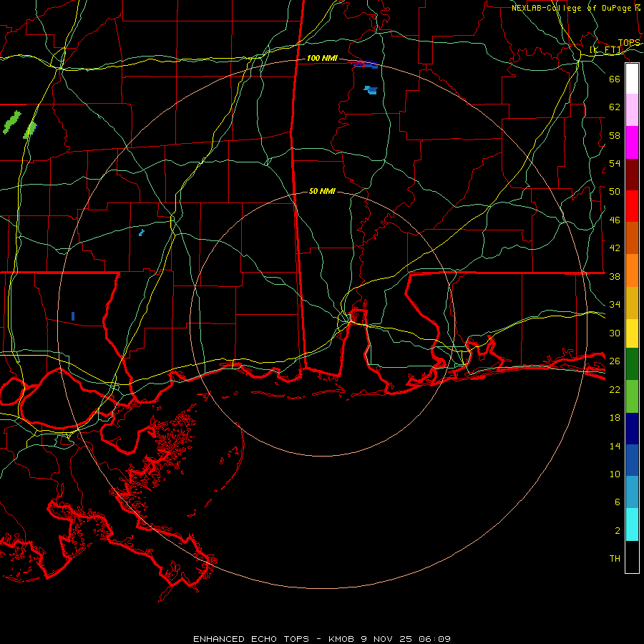Select the dark green legend swatch
The image size is (644, 644).
click(632, 364)
